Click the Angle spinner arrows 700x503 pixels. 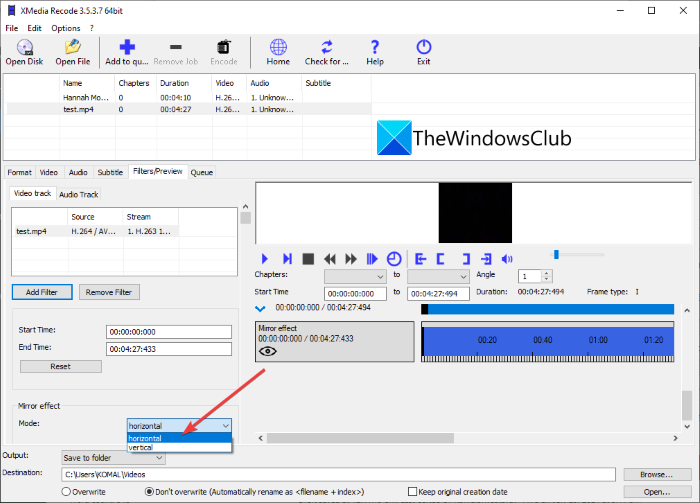click(547, 276)
